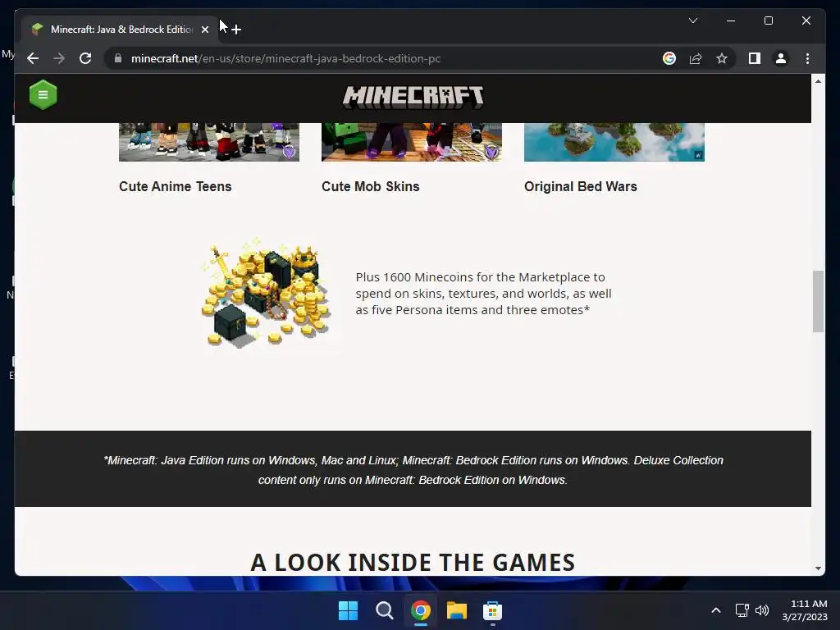Click the Minecoins treasure image
This screenshot has width=840, height=630.
(x=265, y=294)
